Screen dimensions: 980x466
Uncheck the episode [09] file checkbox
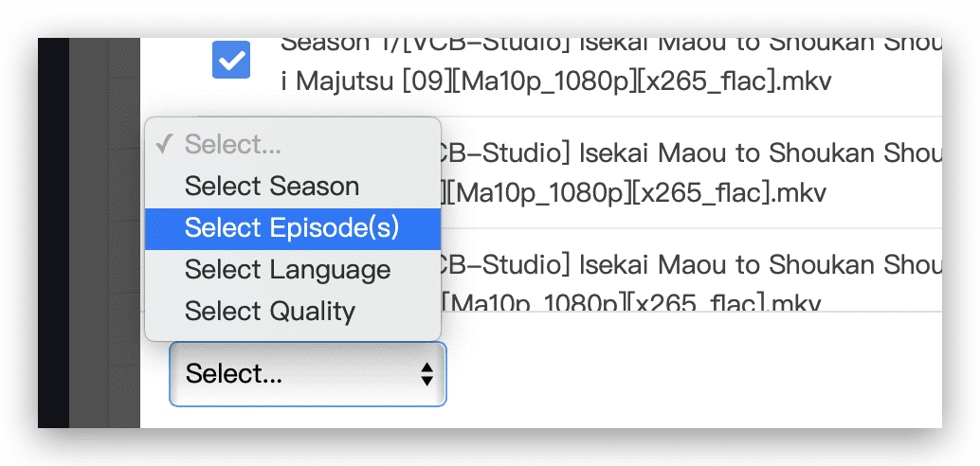(231, 60)
